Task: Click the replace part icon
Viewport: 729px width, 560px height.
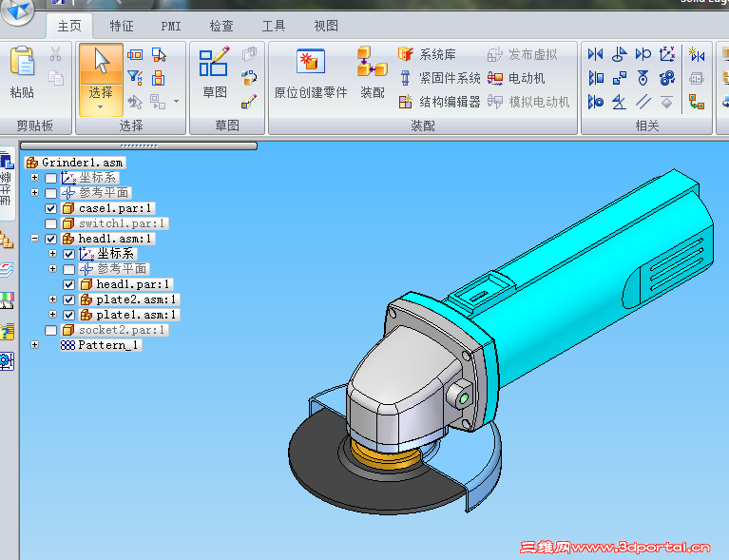Action: [697, 102]
